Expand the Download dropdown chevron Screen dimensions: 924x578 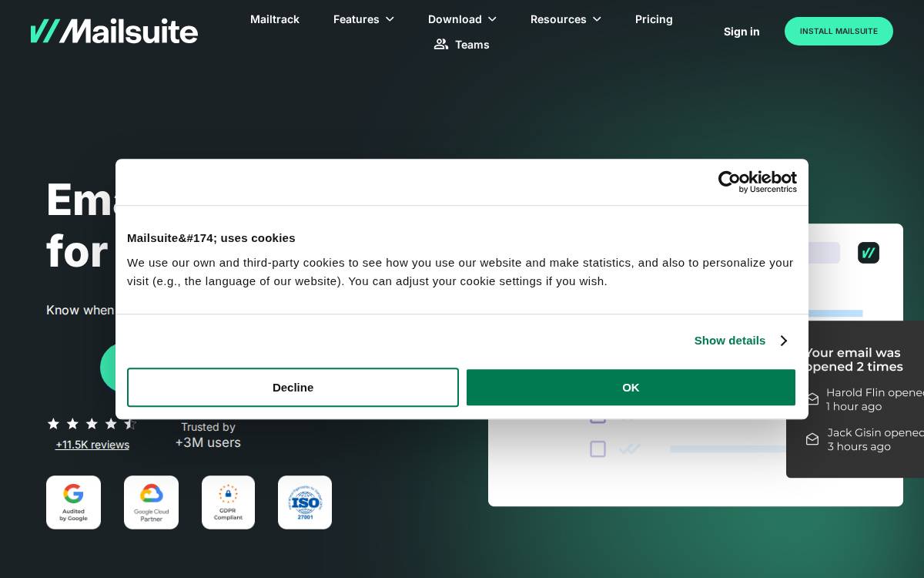pos(492,19)
